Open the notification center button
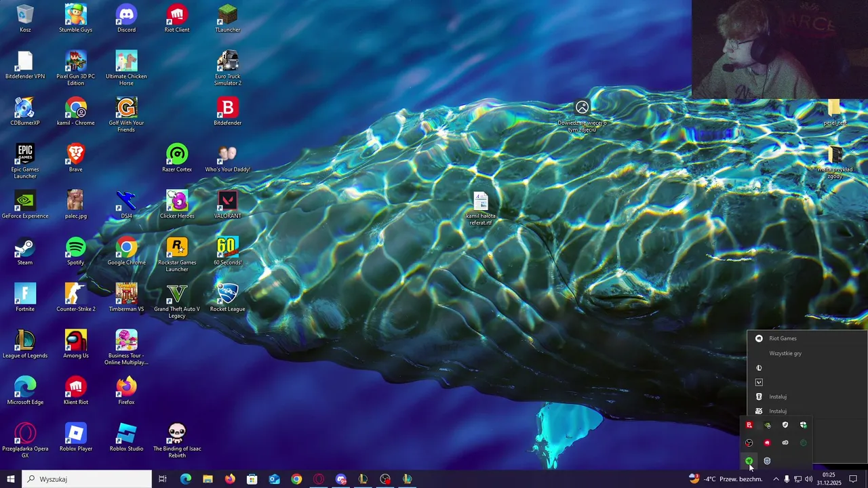Screen dimensions: 868x488 (x=854, y=479)
